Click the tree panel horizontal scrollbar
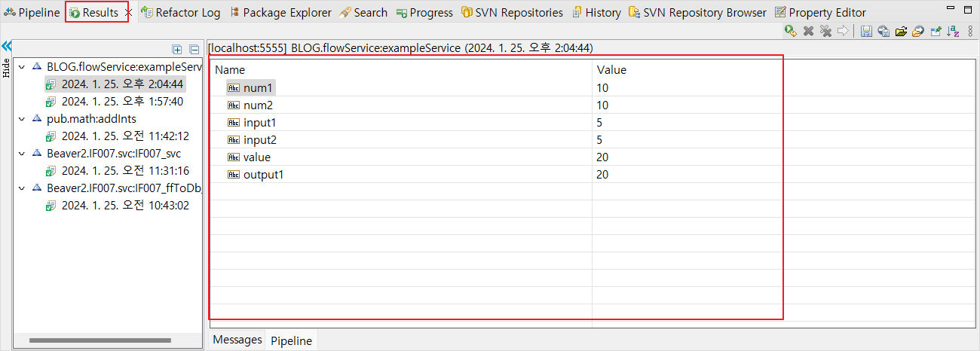980x351 pixels. 99,340
